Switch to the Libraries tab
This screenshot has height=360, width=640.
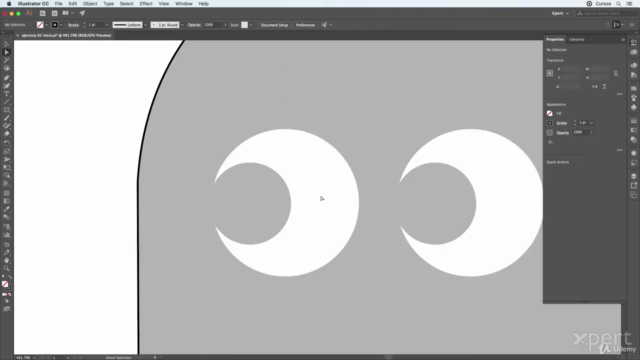pos(577,40)
